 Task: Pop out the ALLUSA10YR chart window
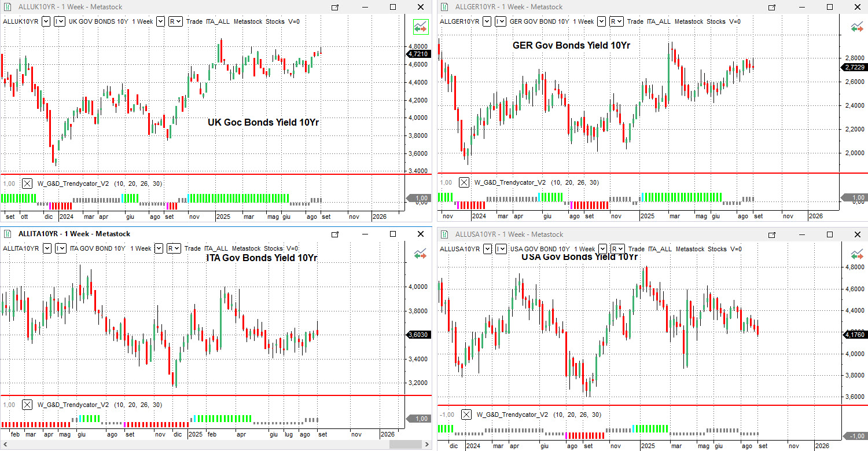coord(772,234)
